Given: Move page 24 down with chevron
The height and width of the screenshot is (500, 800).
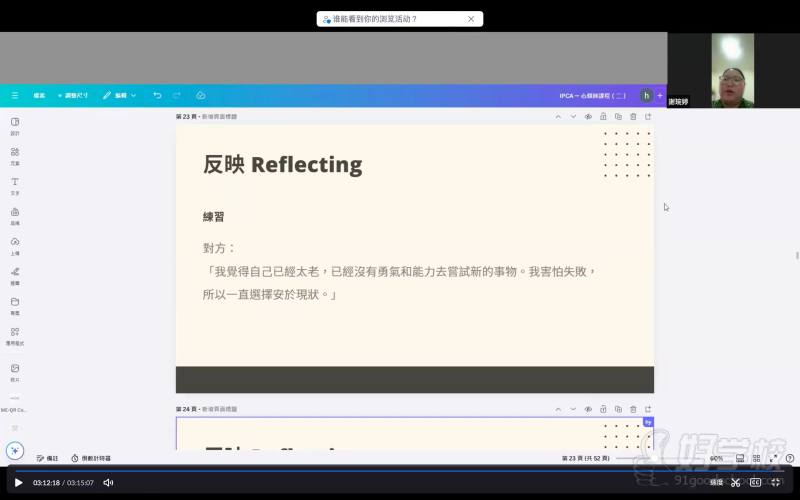Looking at the screenshot, I should pyautogui.click(x=573, y=409).
